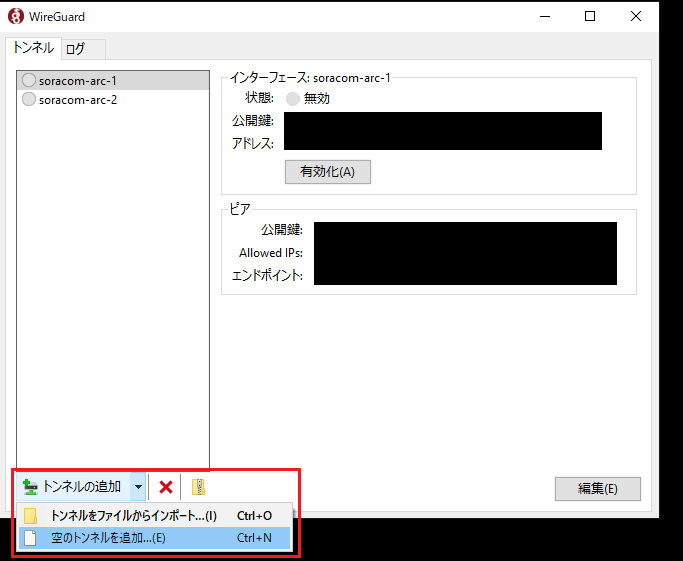Click the zip export tunnels icon
Image resolution: width=683 pixels, height=561 pixels.
[x=198, y=487]
